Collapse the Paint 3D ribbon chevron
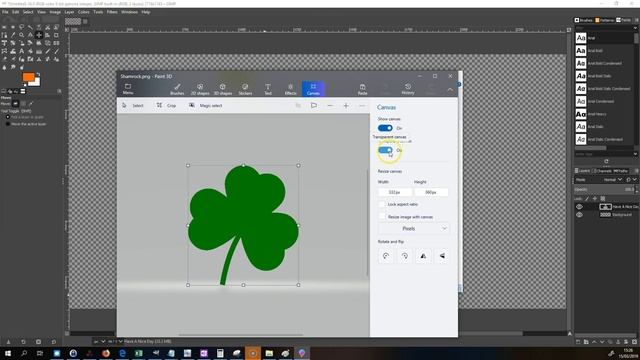This screenshot has width=640, height=360. tap(450, 89)
